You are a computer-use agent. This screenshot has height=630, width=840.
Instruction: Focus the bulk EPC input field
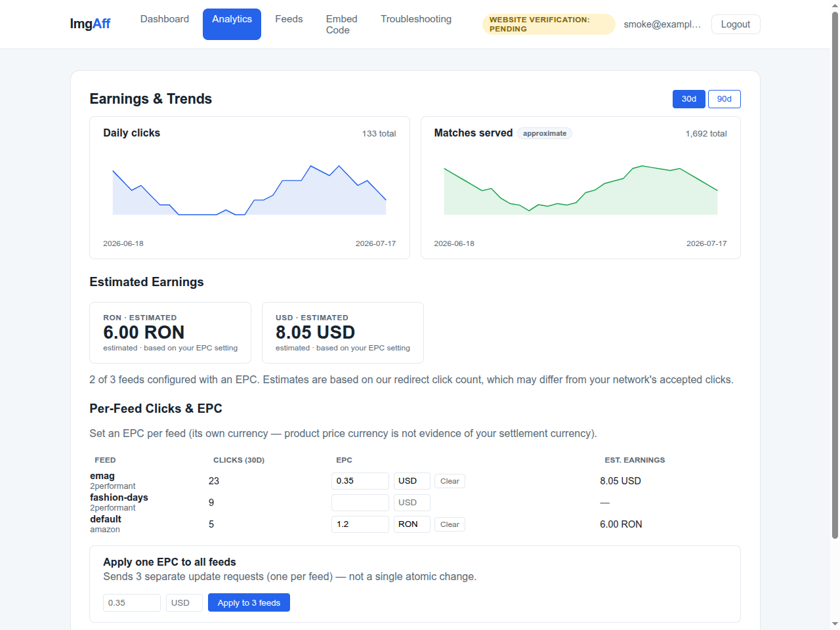pos(132,602)
